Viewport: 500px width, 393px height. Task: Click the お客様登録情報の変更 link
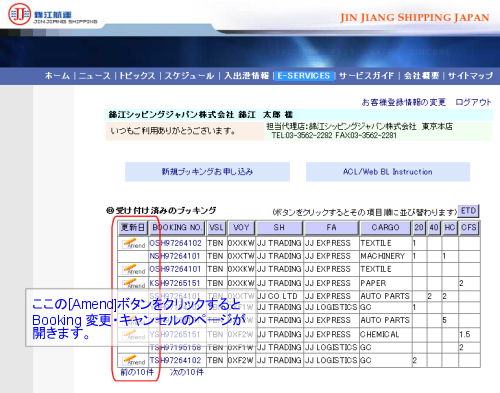click(x=404, y=102)
